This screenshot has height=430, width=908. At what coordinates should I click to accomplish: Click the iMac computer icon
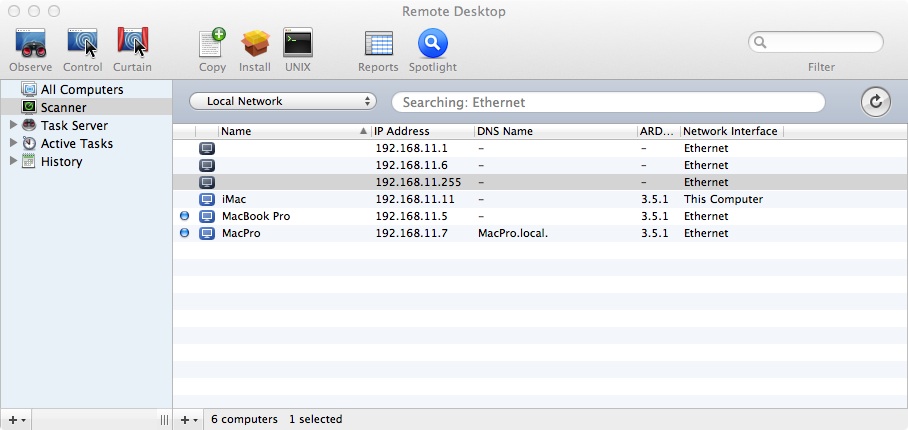click(207, 199)
